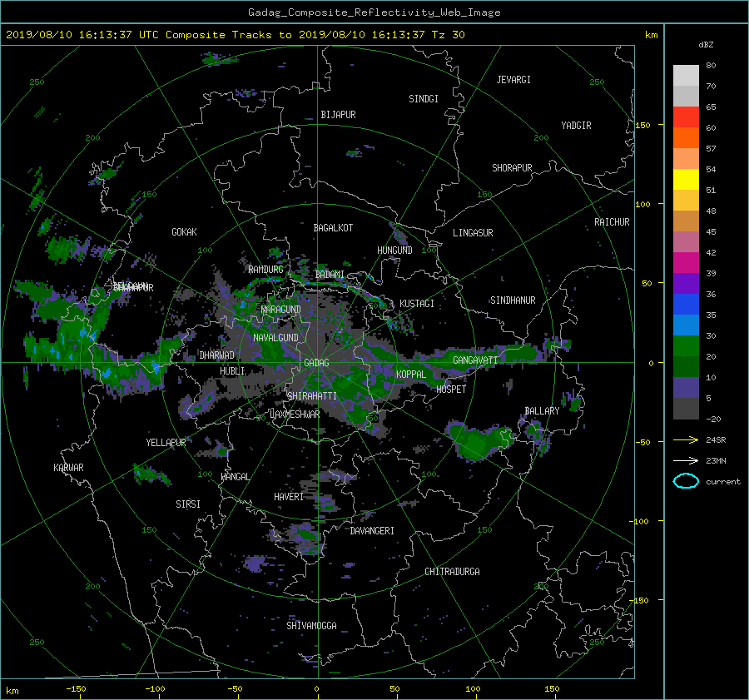Click the '150' right axis tick label
The width and height of the screenshot is (749, 700).
click(x=643, y=125)
